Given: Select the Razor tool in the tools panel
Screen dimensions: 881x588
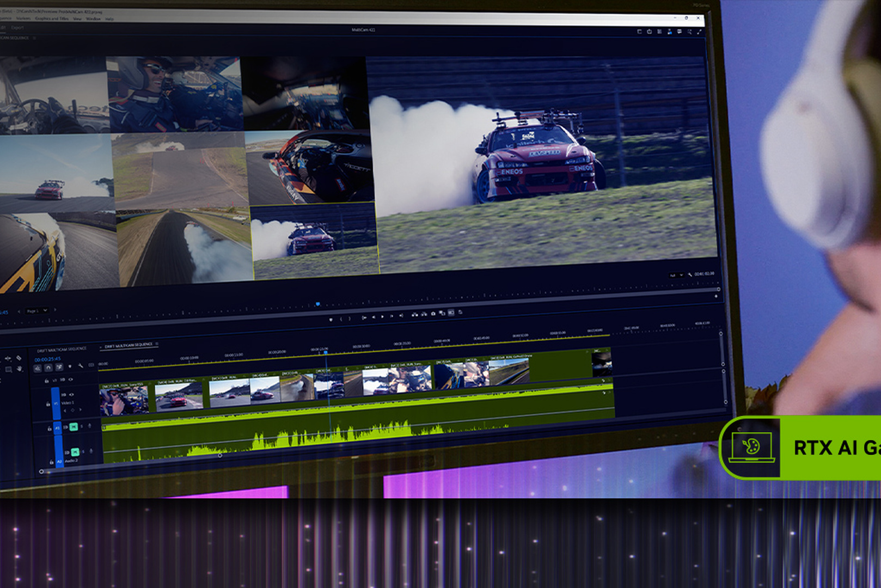Looking at the screenshot, I should coord(19,358).
